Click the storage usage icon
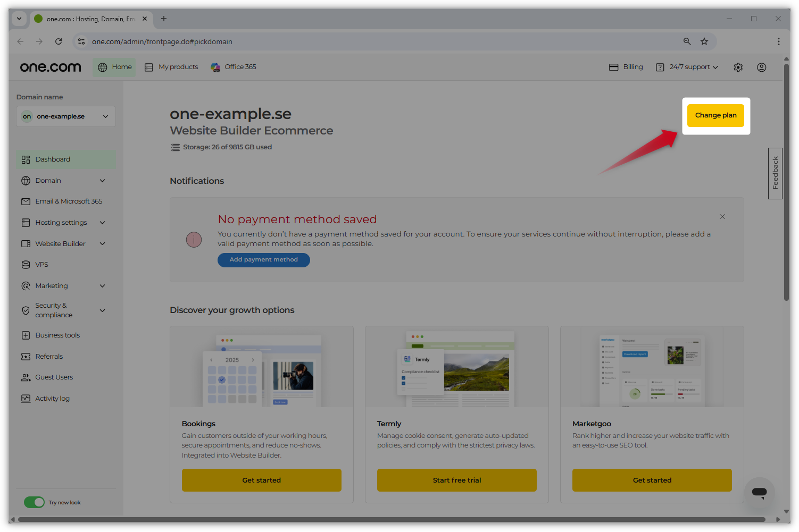Image resolution: width=799 pixels, height=532 pixels. pyautogui.click(x=175, y=147)
